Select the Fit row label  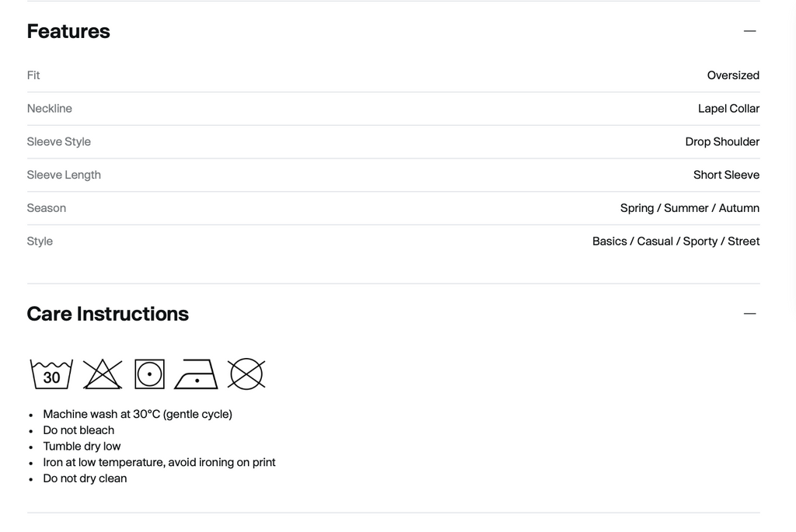(33, 75)
